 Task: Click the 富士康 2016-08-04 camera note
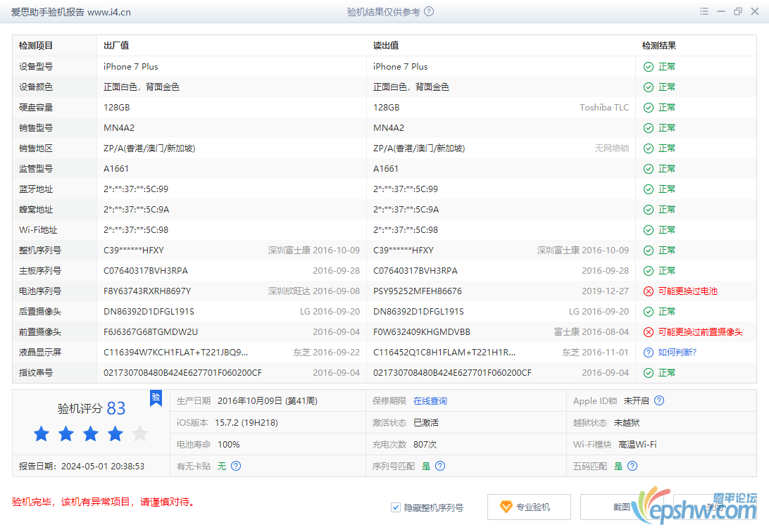(x=592, y=332)
